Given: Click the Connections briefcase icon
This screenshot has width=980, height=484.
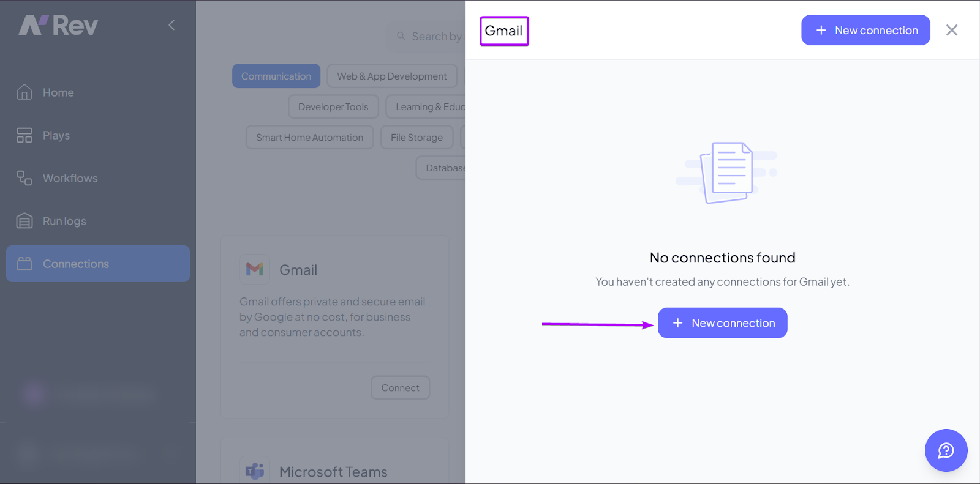Looking at the screenshot, I should coord(24,264).
